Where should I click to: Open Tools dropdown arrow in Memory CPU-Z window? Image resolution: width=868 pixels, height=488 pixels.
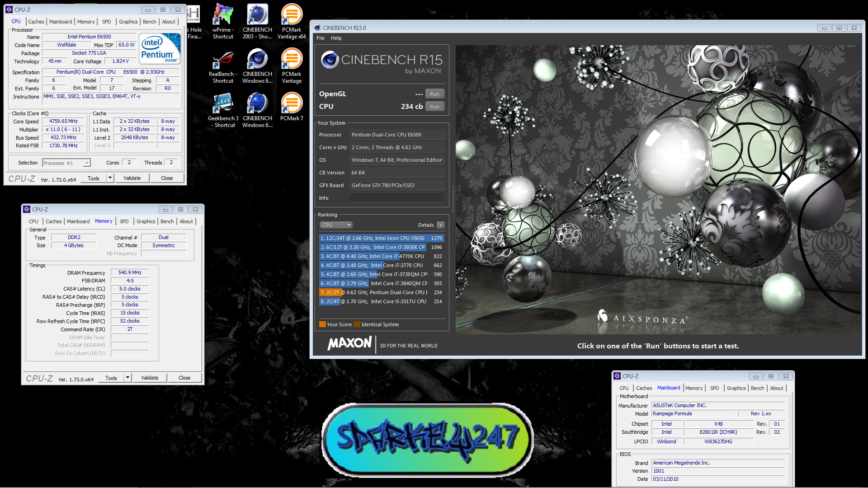[x=127, y=378]
